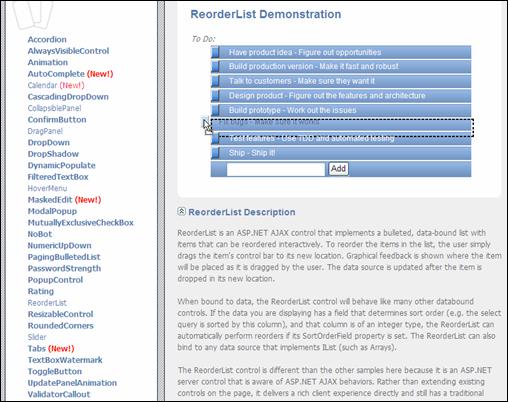Open the PasswordStrength sample
This screenshot has width=508, height=402.
[64, 269]
